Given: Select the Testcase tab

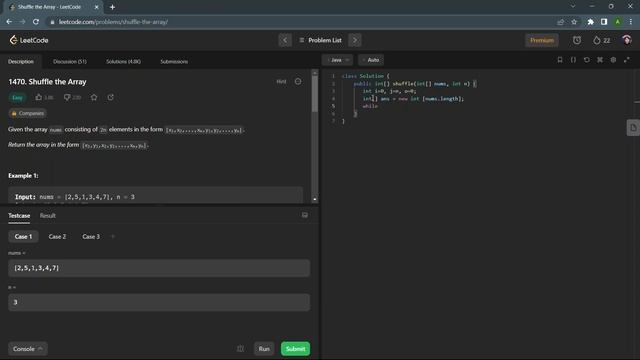Looking at the screenshot, I should click(x=19, y=216).
